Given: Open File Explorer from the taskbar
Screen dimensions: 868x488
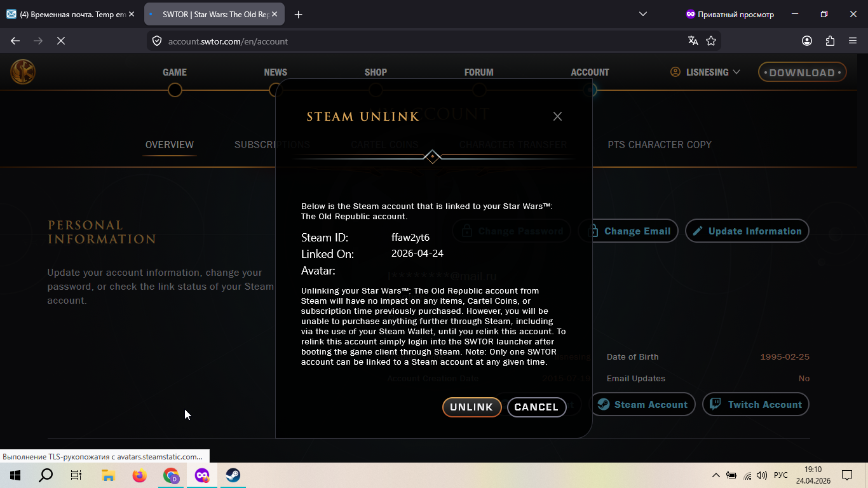Looking at the screenshot, I should pyautogui.click(x=108, y=475).
